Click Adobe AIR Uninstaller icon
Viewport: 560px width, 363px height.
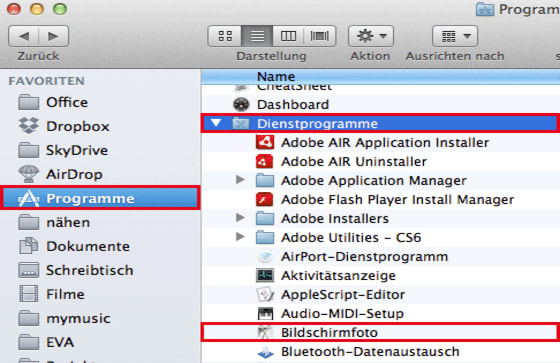(x=265, y=161)
